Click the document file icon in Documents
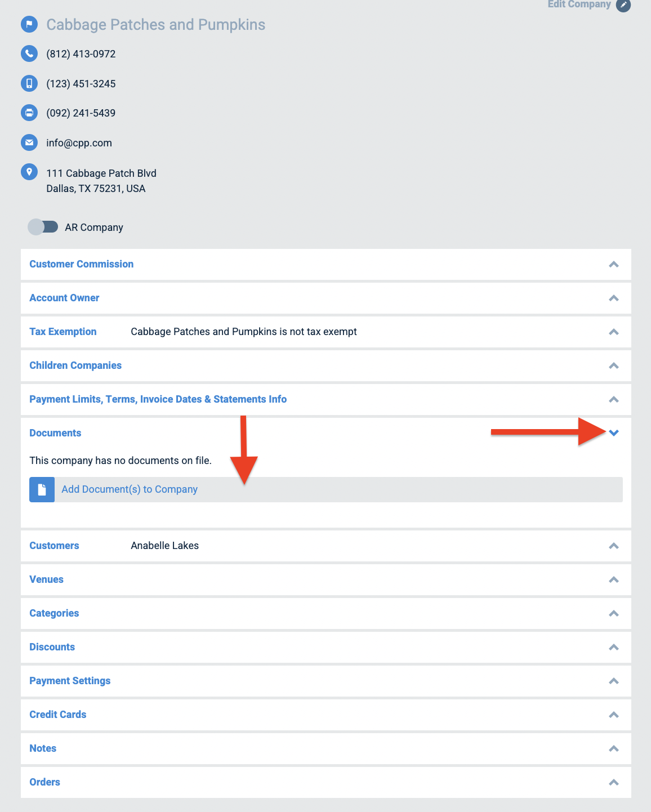 click(42, 489)
